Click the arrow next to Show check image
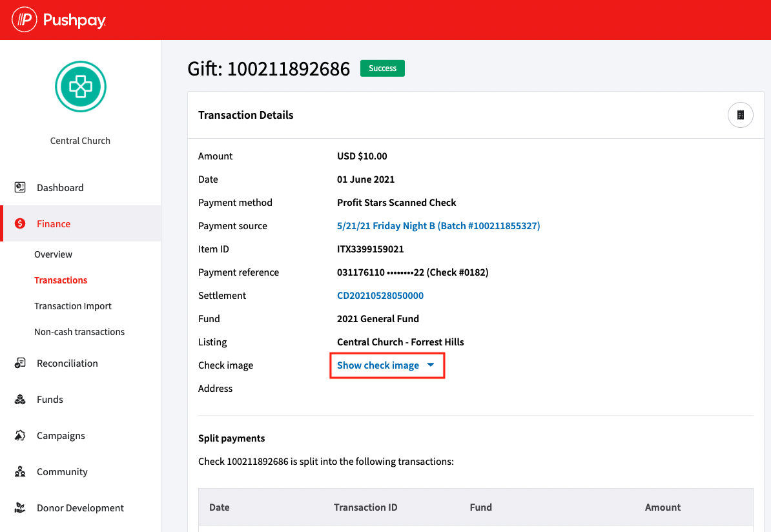The width and height of the screenshot is (771, 532). tap(431, 365)
